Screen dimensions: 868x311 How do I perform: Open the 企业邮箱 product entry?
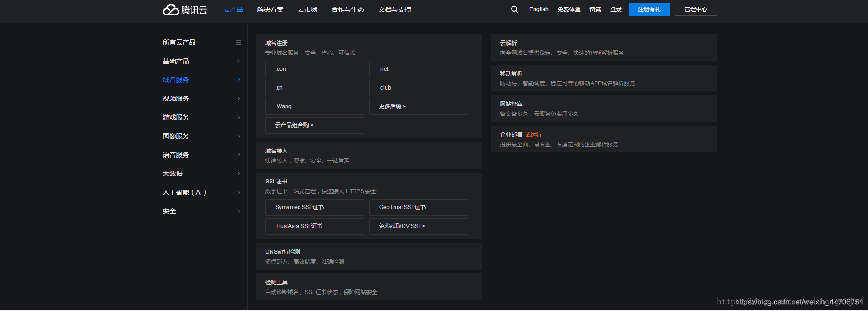[604, 139]
